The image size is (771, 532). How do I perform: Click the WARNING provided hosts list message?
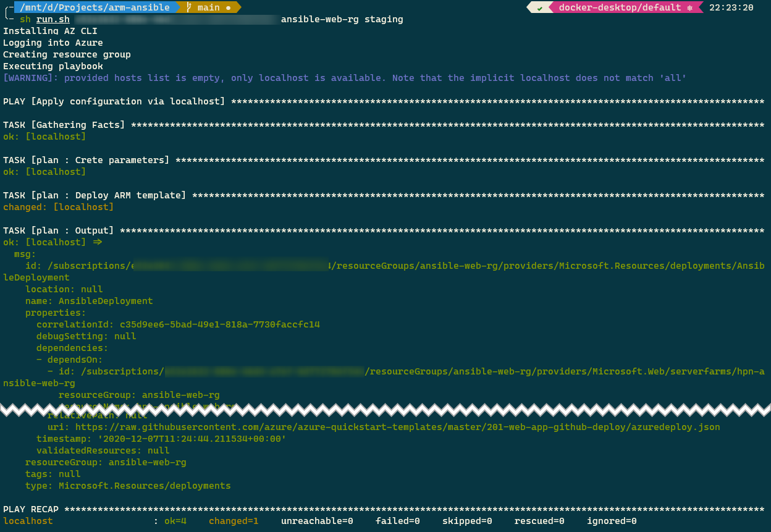[x=345, y=78]
